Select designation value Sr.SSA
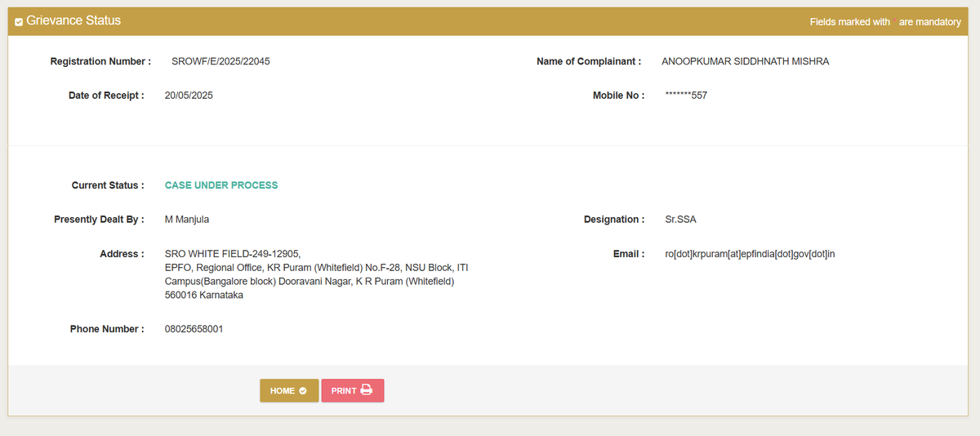 click(681, 220)
